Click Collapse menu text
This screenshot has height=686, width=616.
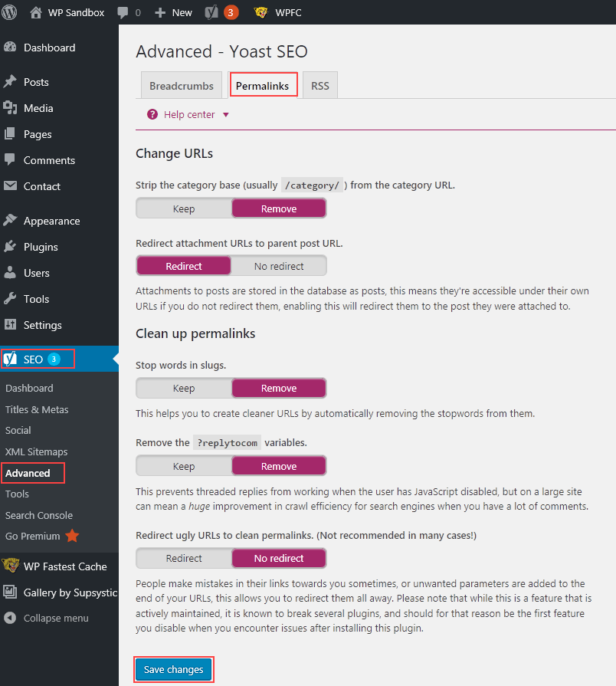[x=56, y=619]
